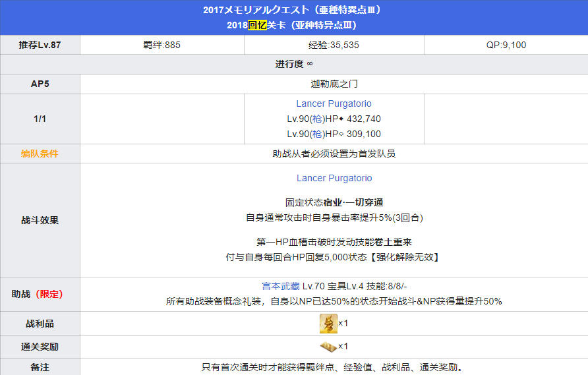Click the HP 309,100 value
This screenshot has width=588, height=375.
pyautogui.click(x=364, y=134)
